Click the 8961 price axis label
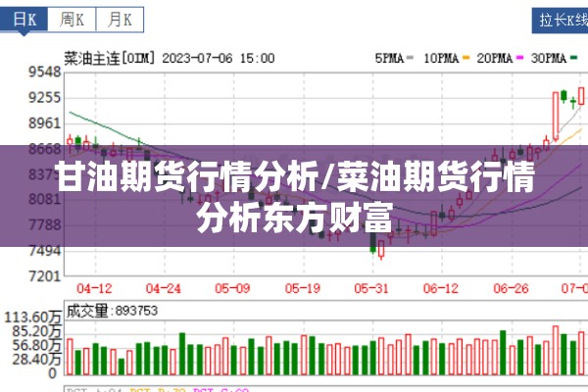Screen dimensions: 588x392 [x=45, y=123]
